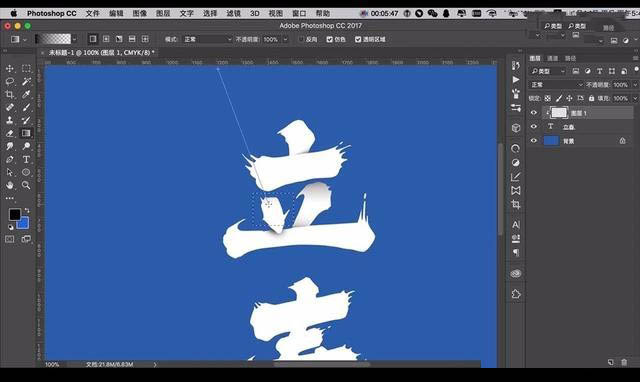Select the Hand tool
The width and height of the screenshot is (640, 382).
(x=10, y=185)
